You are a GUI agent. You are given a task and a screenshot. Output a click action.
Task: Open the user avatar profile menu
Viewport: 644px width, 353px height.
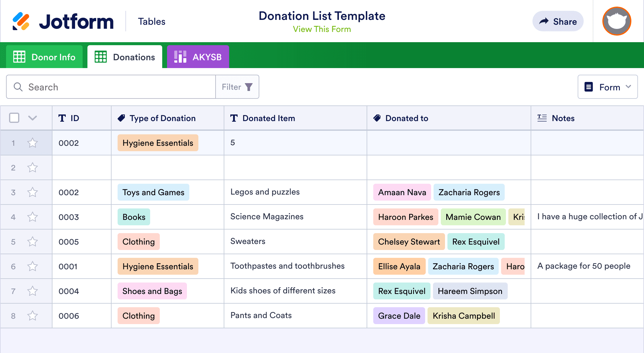tap(617, 21)
